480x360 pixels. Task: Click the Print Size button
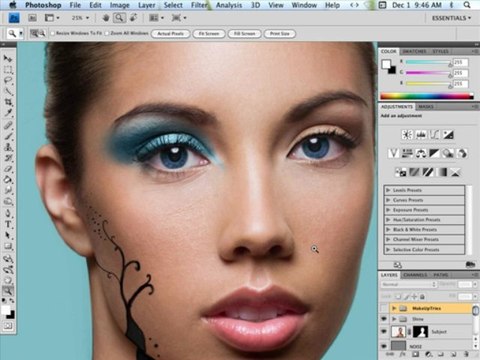click(x=280, y=34)
